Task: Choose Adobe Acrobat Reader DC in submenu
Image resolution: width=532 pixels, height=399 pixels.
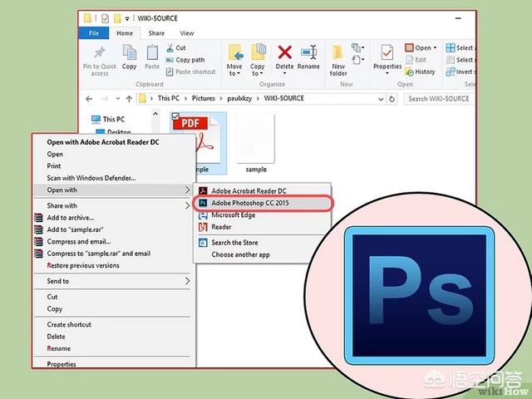Action: coord(262,191)
